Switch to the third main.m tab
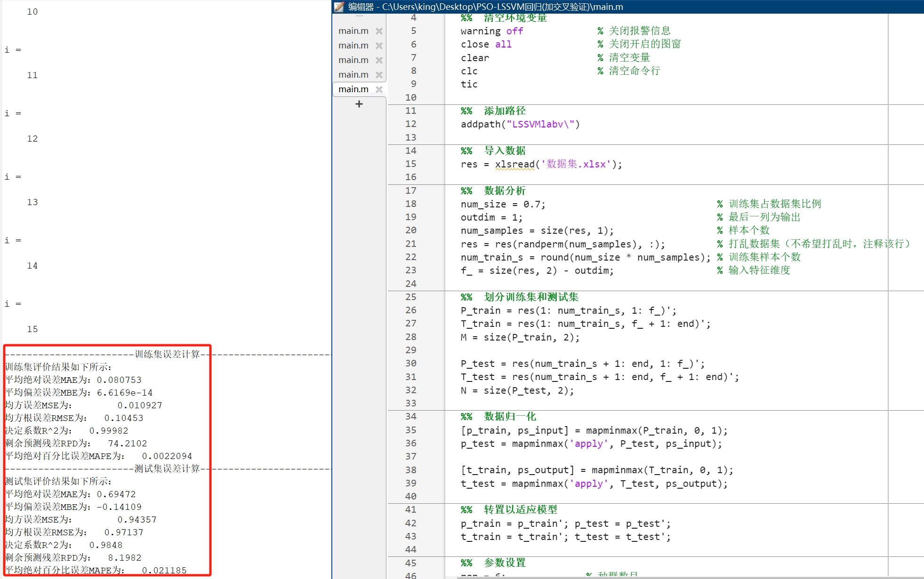The height and width of the screenshot is (579, 924). coord(353,60)
